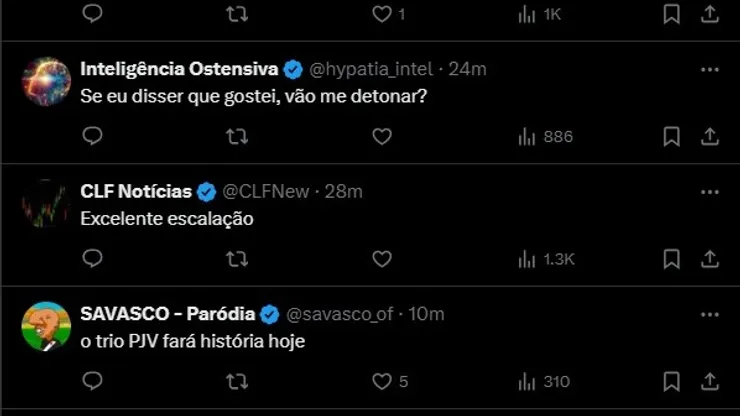Reply to Inteligência Ostensiva's tweet
The width and height of the screenshot is (740, 416).
(92, 136)
